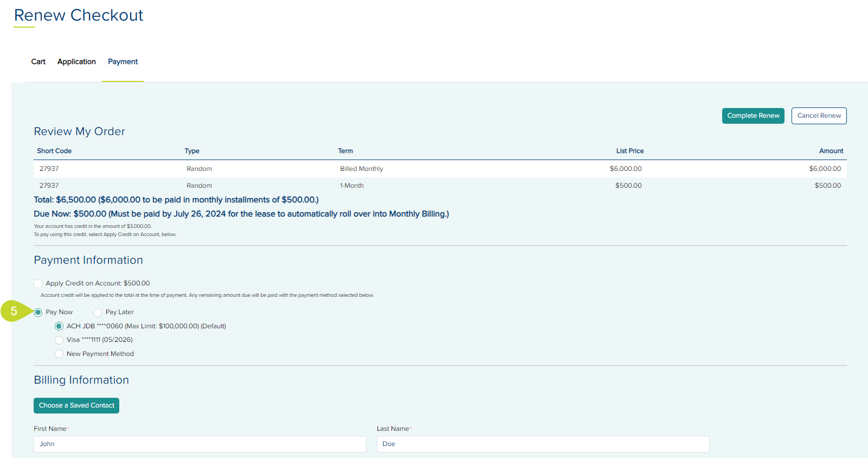The width and height of the screenshot is (868, 458).
Task: Select the Billed Monthly order row
Action: click(x=361, y=169)
